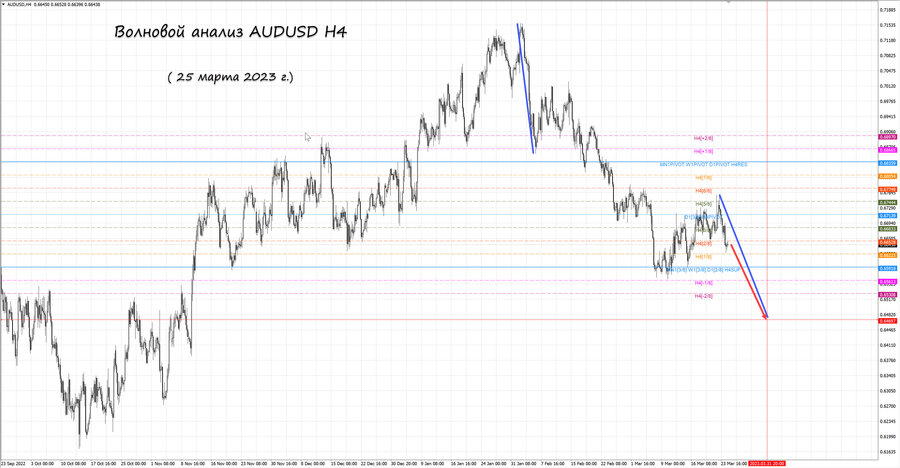The width and height of the screenshot is (900, 468).
Task: Click the 0.65308 purple price tag
Action: (x=888, y=295)
